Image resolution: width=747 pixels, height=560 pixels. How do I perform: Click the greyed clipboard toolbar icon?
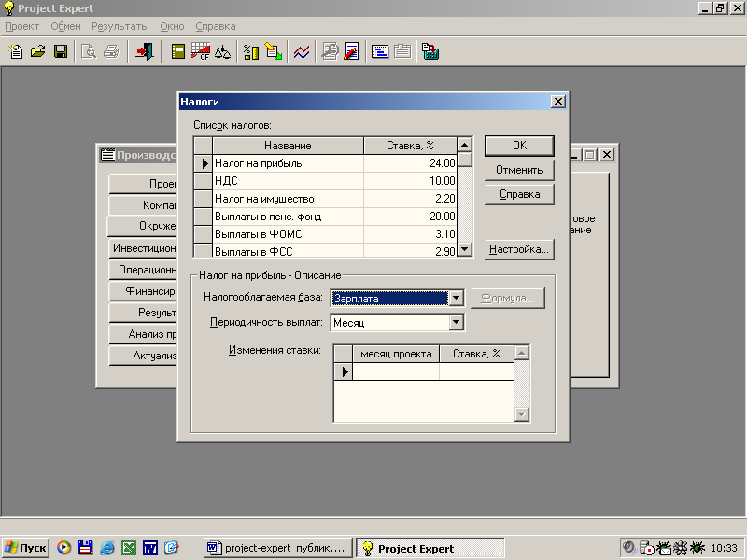402,51
